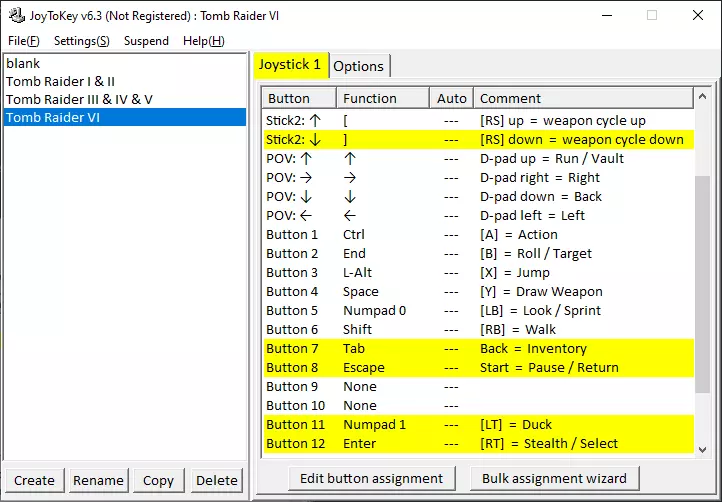Click the Delete profile button
Screen dimensions: 722x502
click(x=216, y=480)
